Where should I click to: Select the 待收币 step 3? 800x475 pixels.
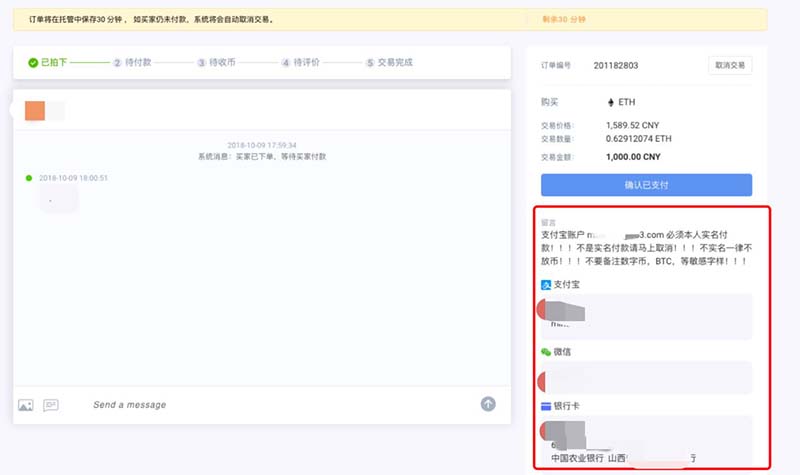click(216, 62)
